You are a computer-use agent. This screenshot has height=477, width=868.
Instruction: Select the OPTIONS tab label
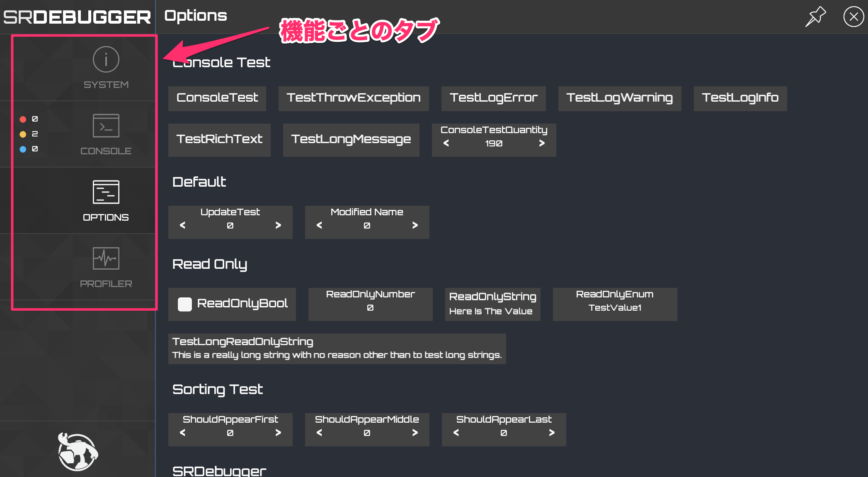(106, 217)
